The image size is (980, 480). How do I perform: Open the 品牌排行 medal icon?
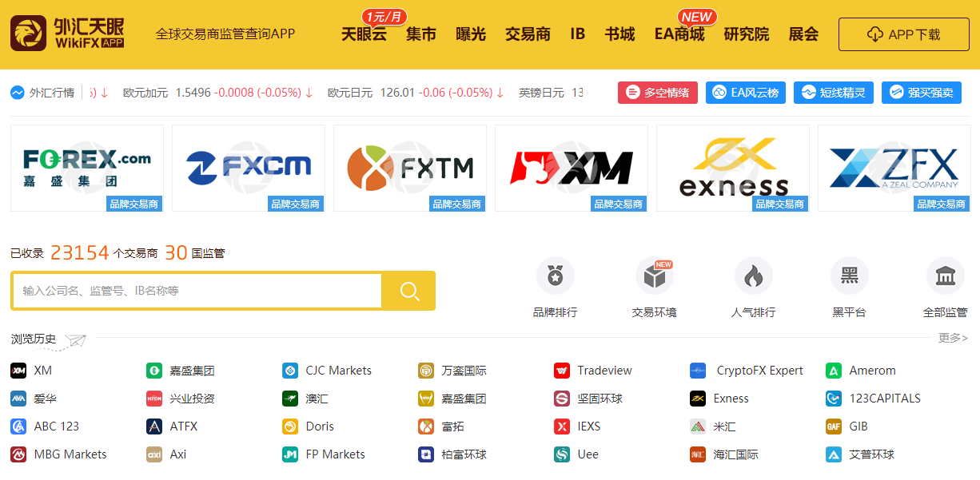pos(555,276)
